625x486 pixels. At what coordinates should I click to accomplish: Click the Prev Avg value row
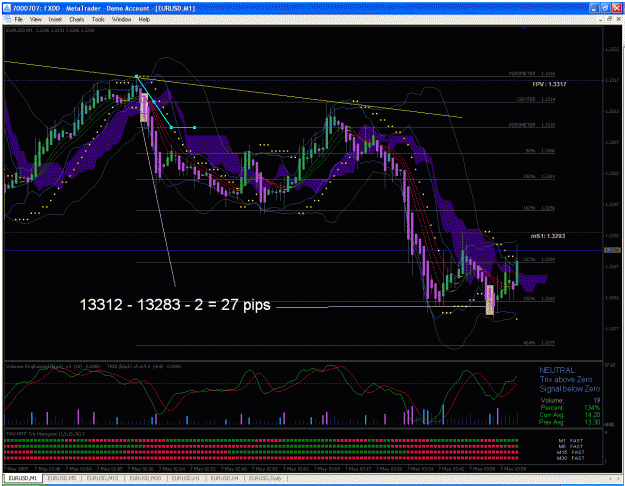pos(570,422)
